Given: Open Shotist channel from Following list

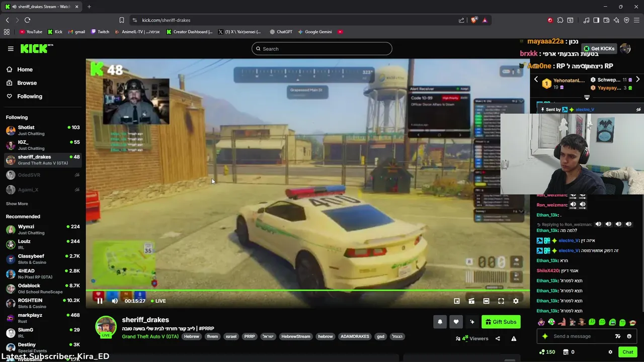Looking at the screenshot, I should [43, 130].
